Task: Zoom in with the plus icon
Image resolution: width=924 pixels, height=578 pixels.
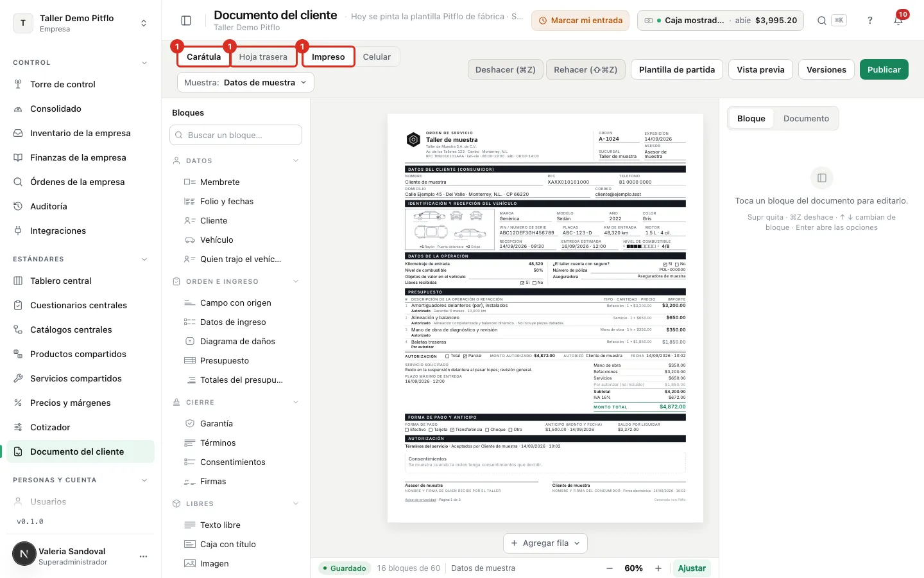Action: [x=658, y=568]
